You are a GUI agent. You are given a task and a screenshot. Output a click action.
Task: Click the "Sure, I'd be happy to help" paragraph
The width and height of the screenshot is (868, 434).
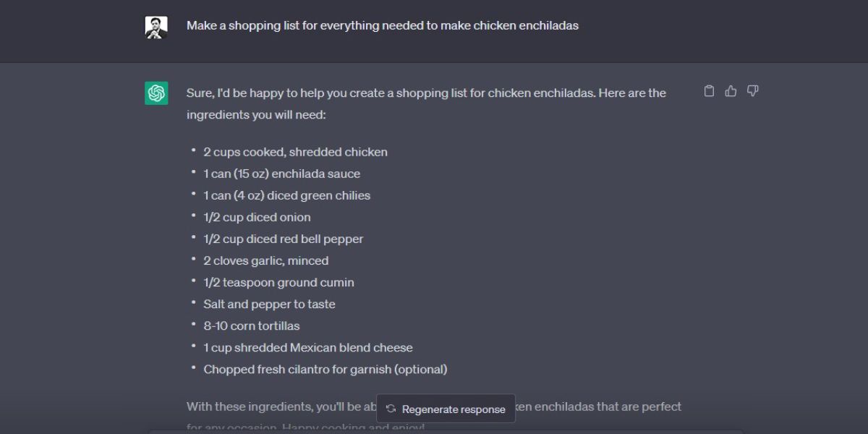point(425,103)
